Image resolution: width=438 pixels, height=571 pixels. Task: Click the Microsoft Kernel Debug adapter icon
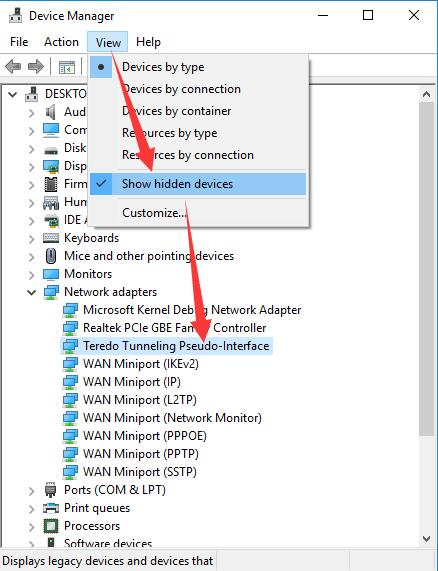point(70,310)
